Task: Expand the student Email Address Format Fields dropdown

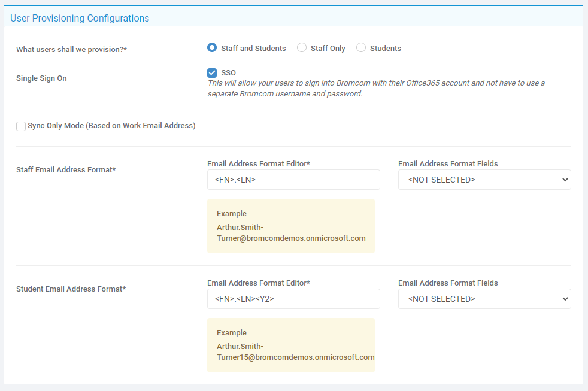Action: [x=484, y=299]
